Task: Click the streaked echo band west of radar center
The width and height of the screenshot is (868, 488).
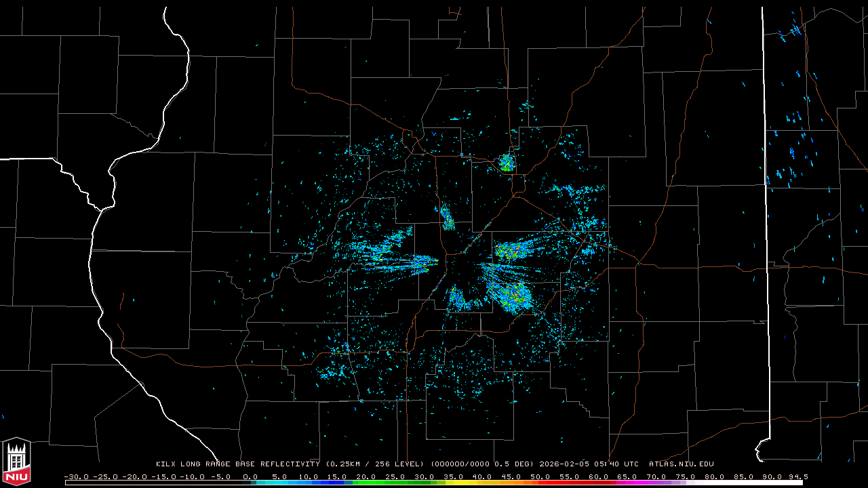Action: (400, 260)
